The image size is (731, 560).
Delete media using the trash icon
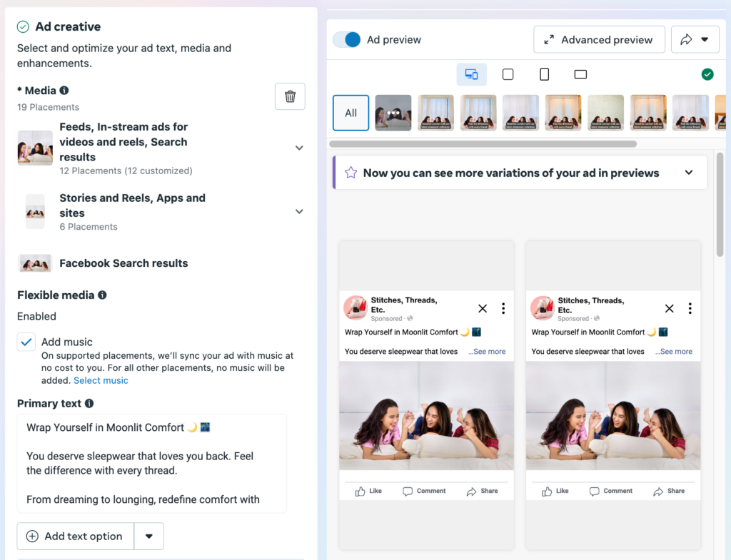[x=290, y=96]
